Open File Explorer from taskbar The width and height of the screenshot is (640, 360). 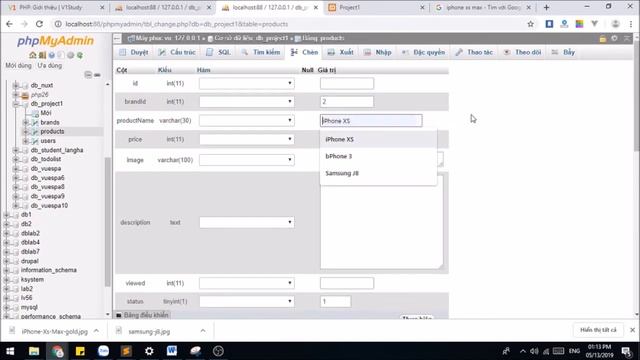pos(34,351)
